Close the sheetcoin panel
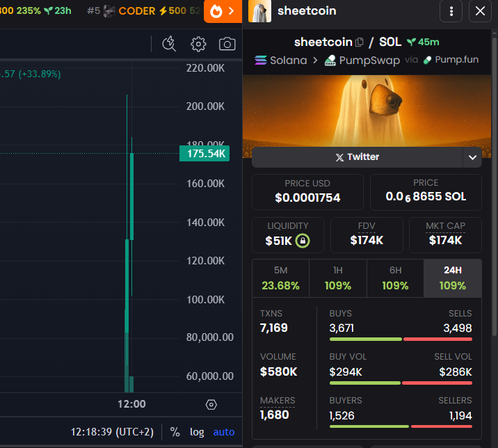Image resolution: width=498 pixels, height=448 pixels. coord(480,11)
